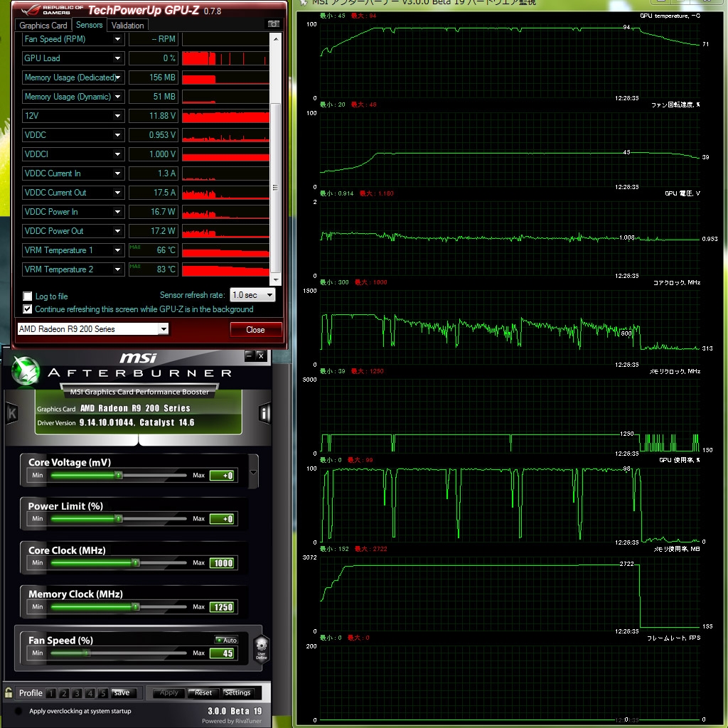
Task: Toggle Apply overclocking at system startup
Action: [18, 711]
